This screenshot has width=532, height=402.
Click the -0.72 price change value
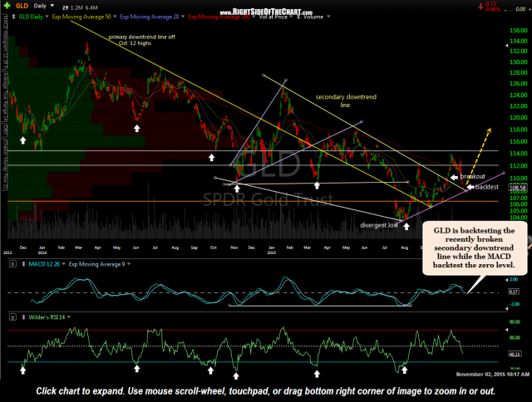490,4
